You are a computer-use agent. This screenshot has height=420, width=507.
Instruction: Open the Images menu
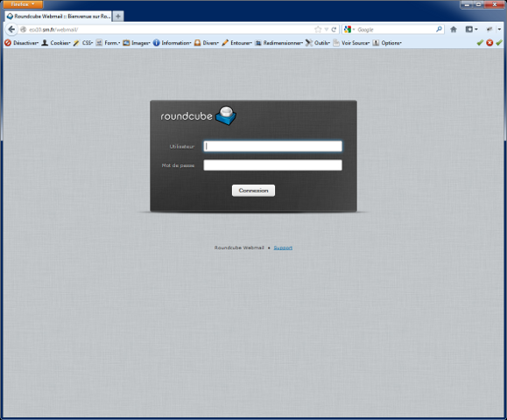pyautogui.click(x=140, y=43)
